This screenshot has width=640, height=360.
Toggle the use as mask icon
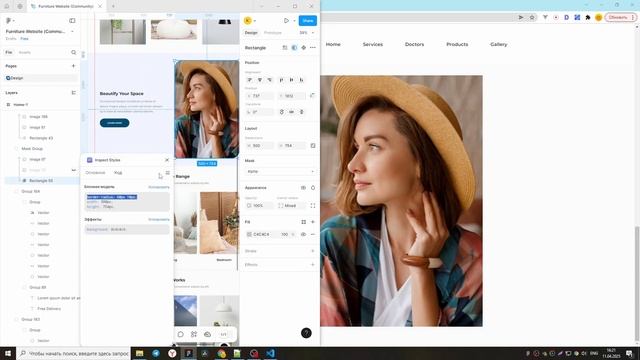[x=294, y=48]
